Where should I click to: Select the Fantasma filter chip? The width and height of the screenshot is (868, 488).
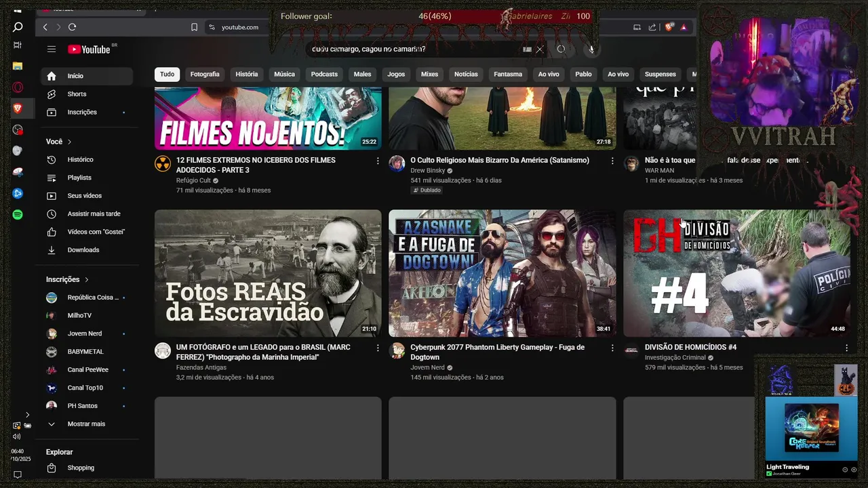(508, 74)
